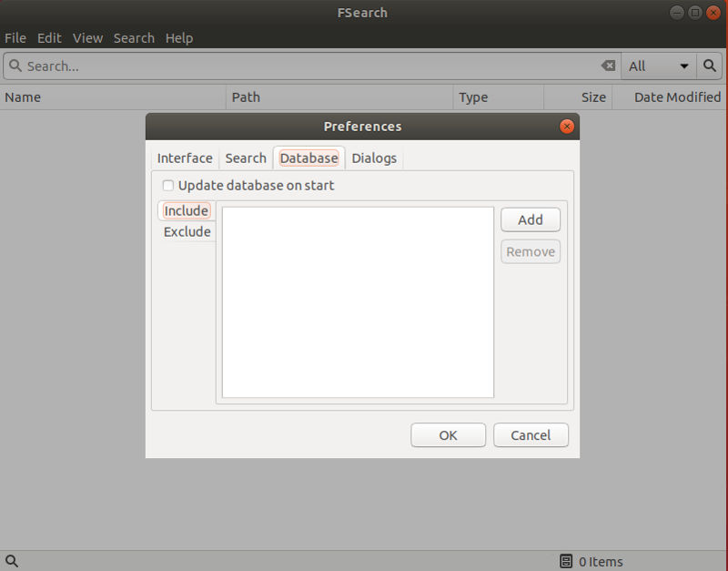Click the items counter icon in the status bar
Screen dimensions: 728x571
point(564,561)
